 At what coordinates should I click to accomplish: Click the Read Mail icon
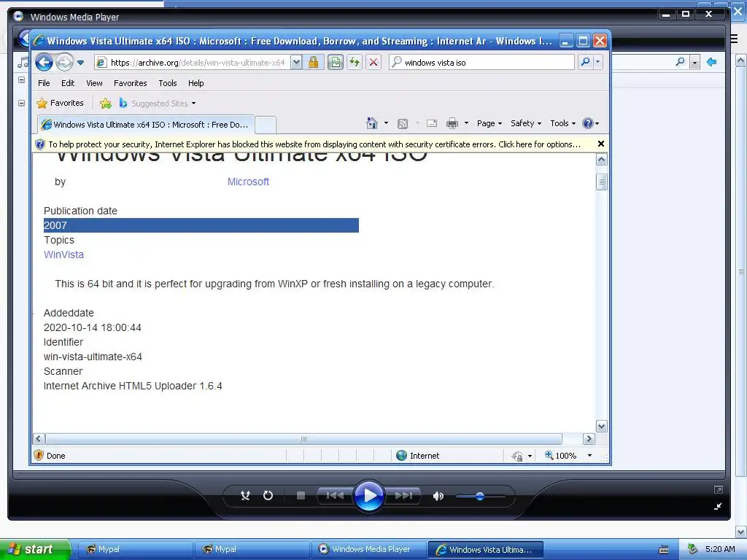[x=432, y=123]
